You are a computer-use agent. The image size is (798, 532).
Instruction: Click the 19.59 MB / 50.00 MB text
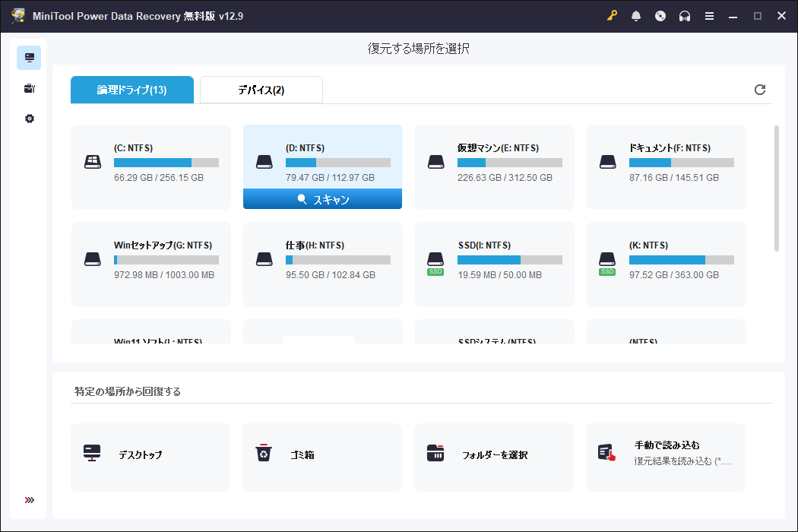pos(500,275)
